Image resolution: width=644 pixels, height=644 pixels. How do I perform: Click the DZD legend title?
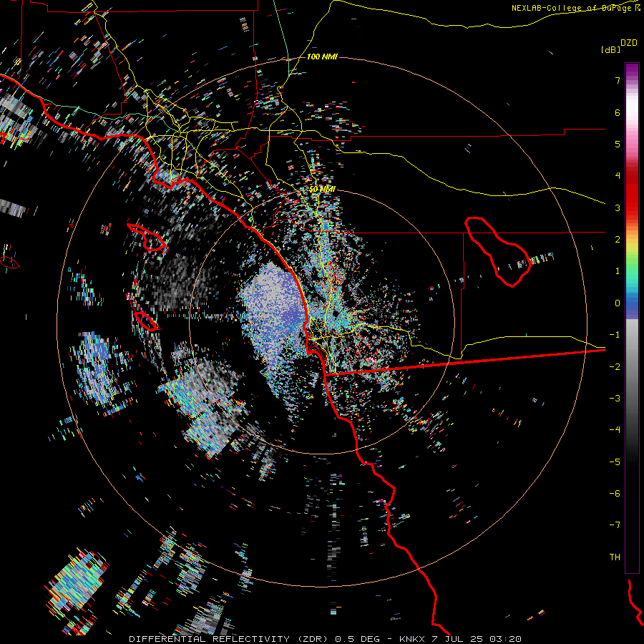629,43
